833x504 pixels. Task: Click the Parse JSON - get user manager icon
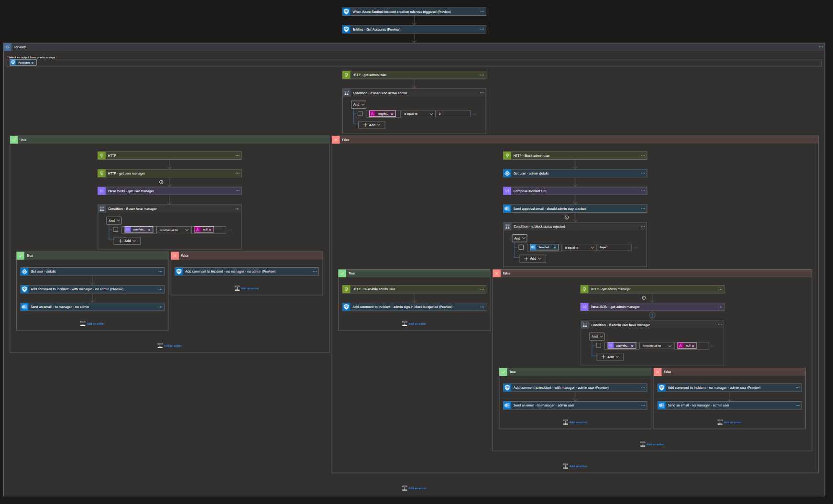tap(101, 191)
